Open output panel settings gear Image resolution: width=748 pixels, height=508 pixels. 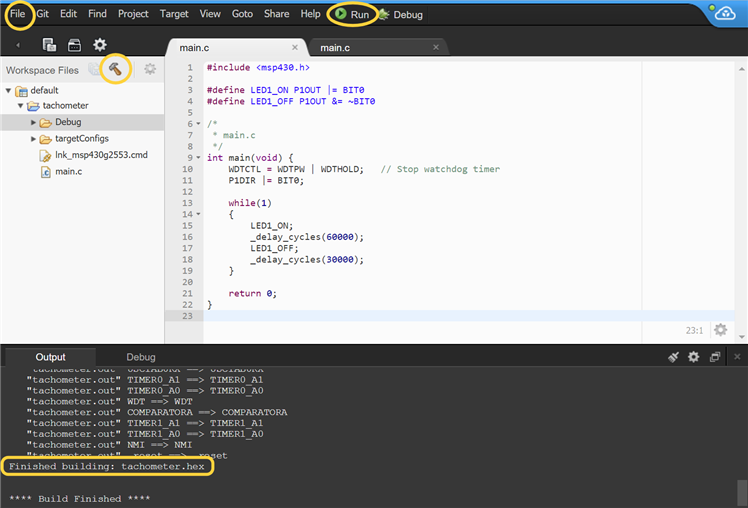coord(693,357)
